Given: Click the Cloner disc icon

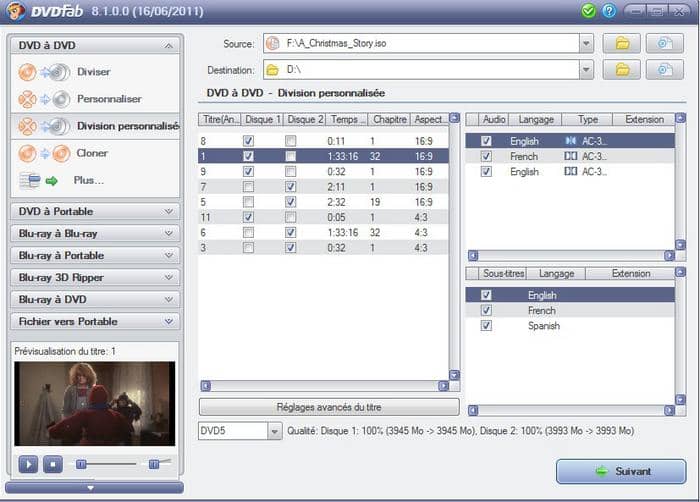Looking at the screenshot, I should [44, 154].
